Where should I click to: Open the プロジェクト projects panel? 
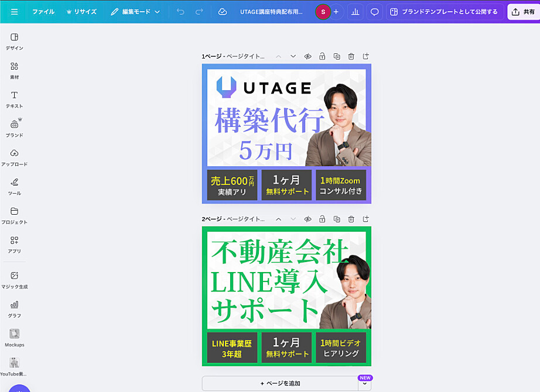coord(15,216)
